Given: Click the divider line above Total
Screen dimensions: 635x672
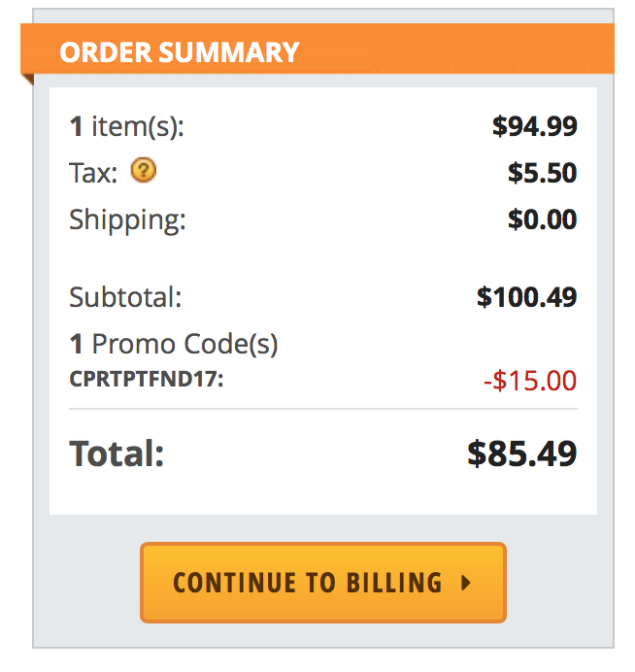Looking at the screenshot, I should (x=322, y=409).
